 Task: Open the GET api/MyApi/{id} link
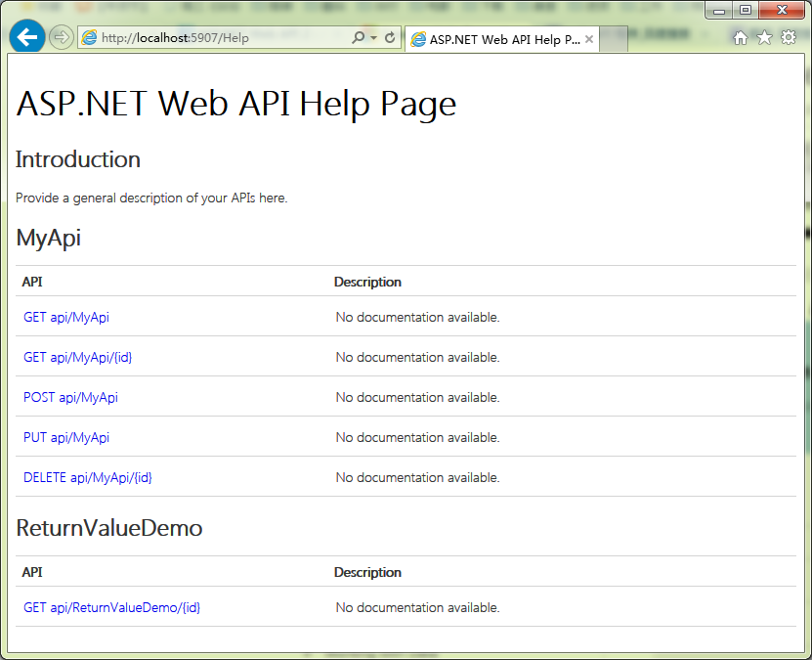77,357
